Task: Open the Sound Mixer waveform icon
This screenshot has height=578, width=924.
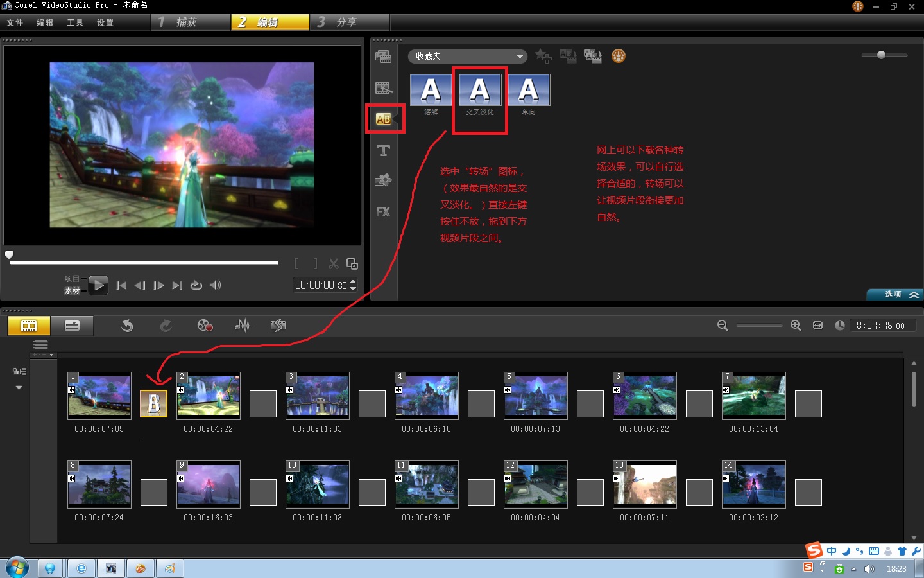Action: pyautogui.click(x=243, y=326)
